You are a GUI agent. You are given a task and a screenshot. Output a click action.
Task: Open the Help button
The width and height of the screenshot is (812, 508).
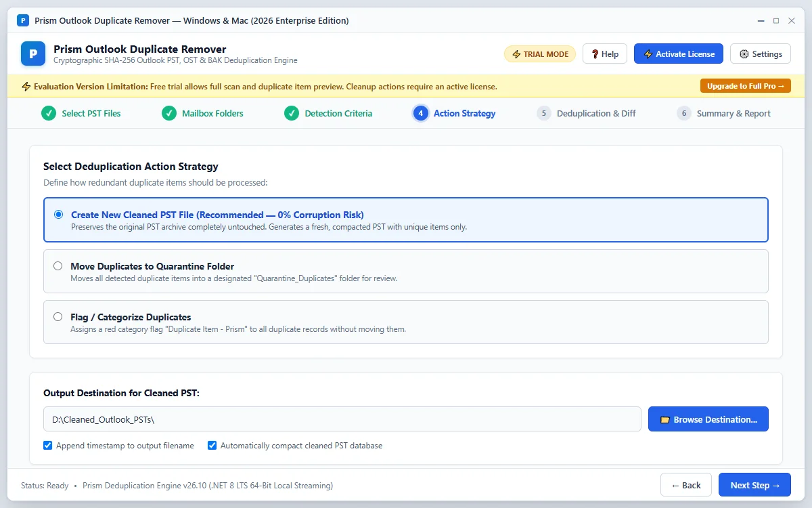click(605, 54)
